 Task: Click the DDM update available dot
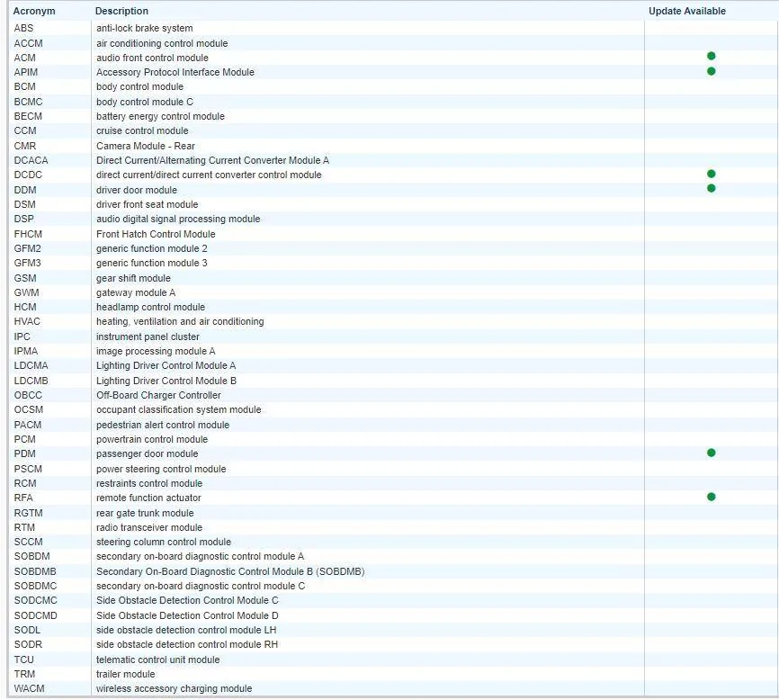(x=711, y=188)
